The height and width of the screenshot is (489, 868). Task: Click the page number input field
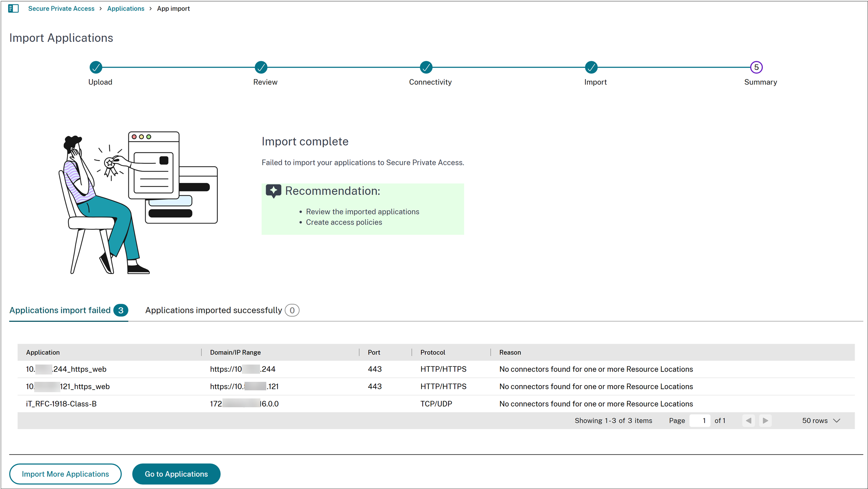tap(699, 421)
